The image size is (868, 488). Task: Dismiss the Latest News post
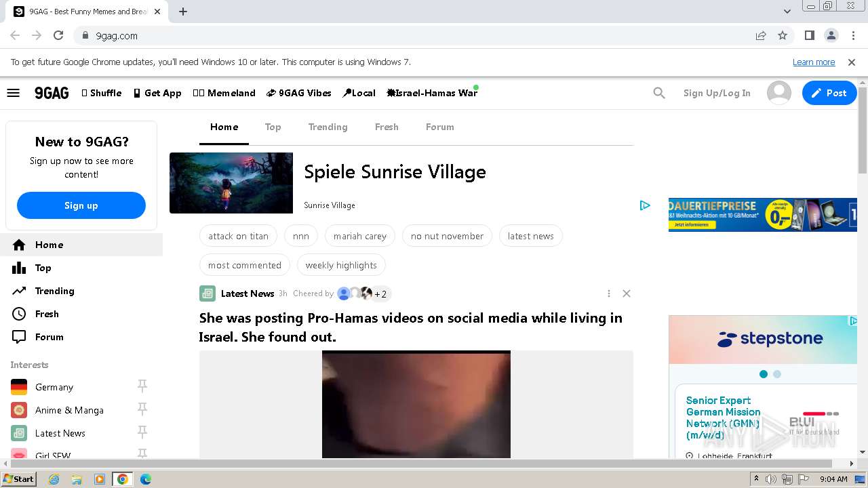click(x=627, y=293)
